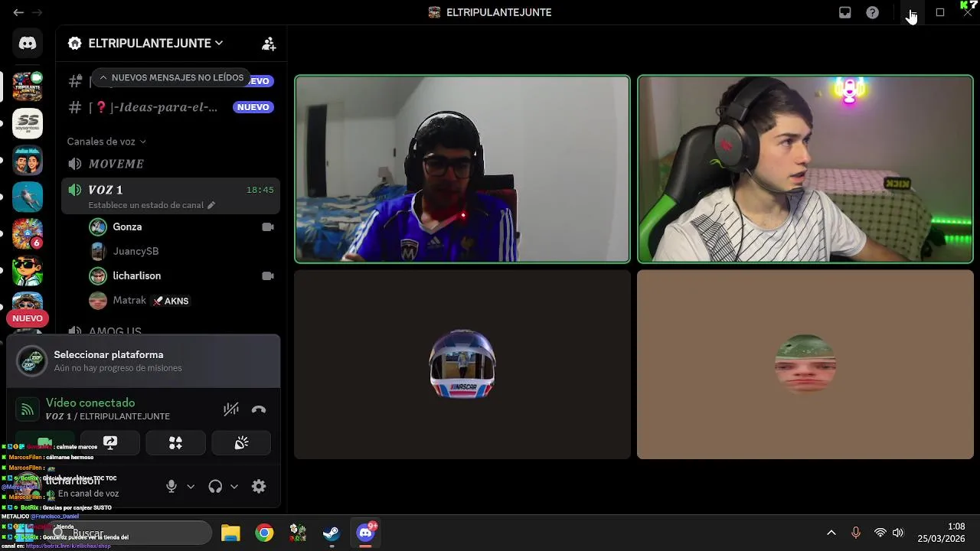Screen dimensions: 980x551
Task: Share your screen button
Action: 110,443
